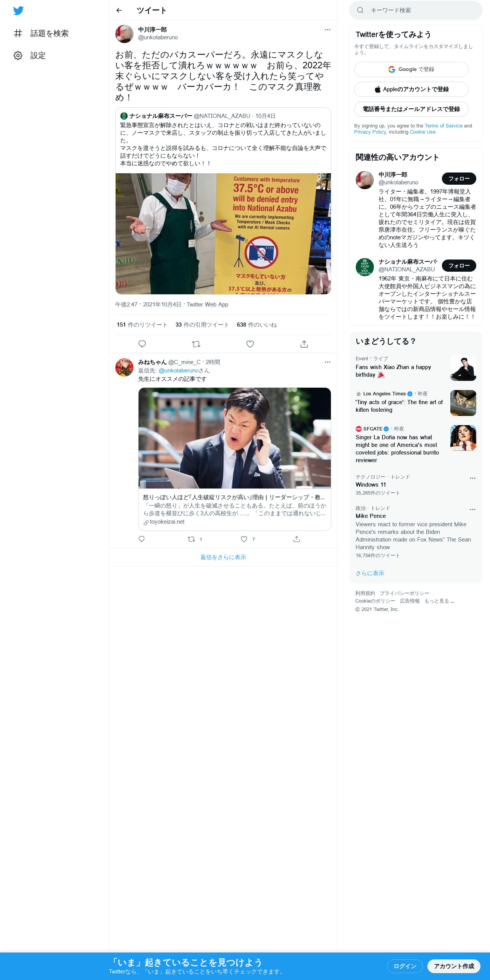Open main tweet author avatar
Viewport: 490px width, 980px height.
[x=124, y=34]
